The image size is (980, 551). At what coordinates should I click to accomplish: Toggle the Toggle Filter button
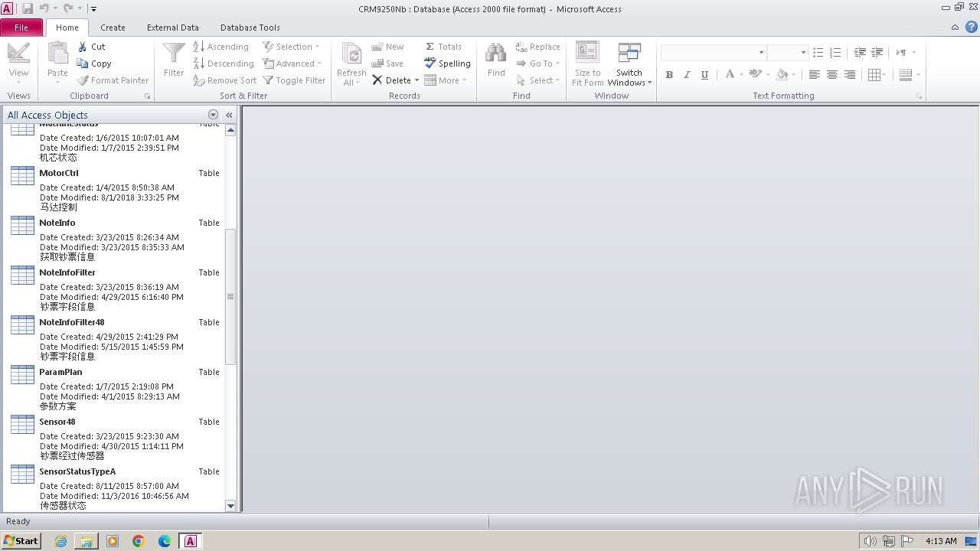pos(294,80)
